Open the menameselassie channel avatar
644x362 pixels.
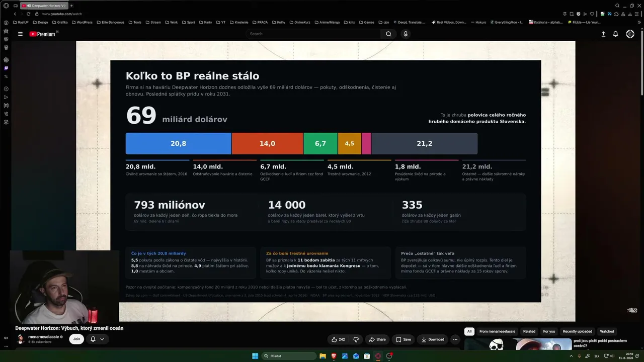point(21,339)
